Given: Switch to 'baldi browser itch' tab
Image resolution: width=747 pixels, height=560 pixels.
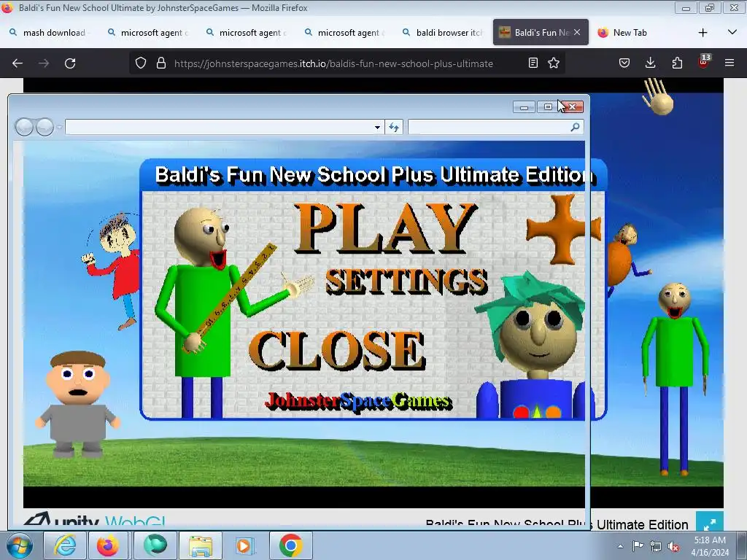Looking at the screenshot, I should tap(444, 32).
